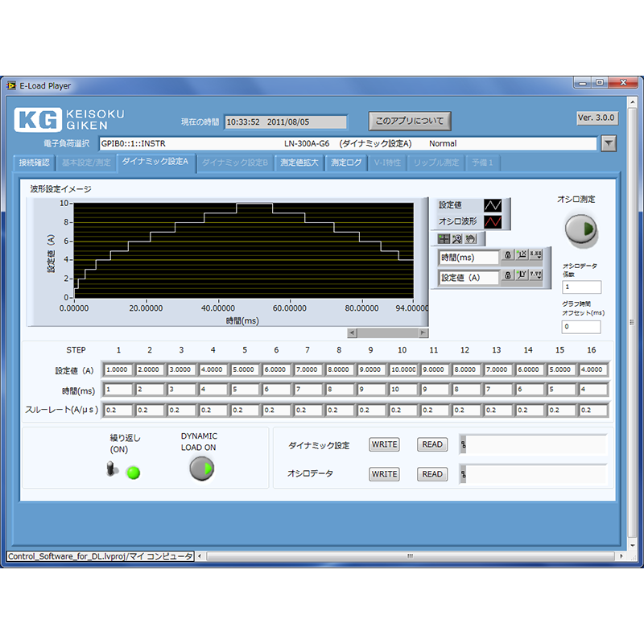Select the hand pan graph tool
644x644 pixels.
(470, 238)
